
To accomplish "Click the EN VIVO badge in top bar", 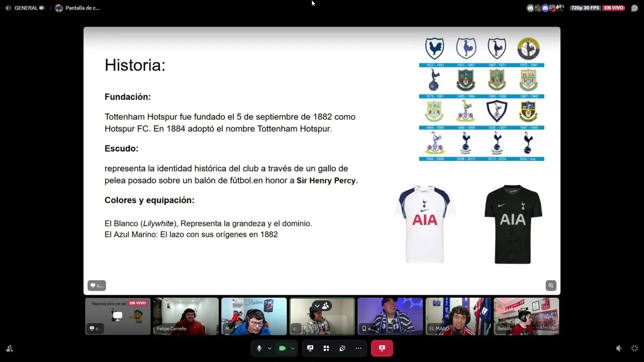I will [x=614, y=8].
